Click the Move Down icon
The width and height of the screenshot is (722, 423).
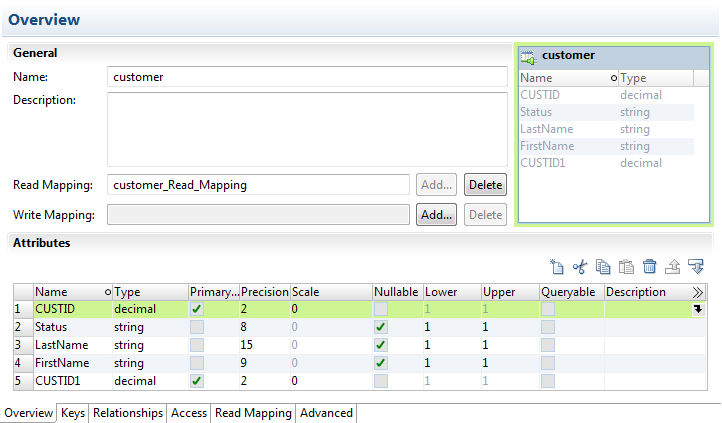pyautogui.click(x=696, y=267)
